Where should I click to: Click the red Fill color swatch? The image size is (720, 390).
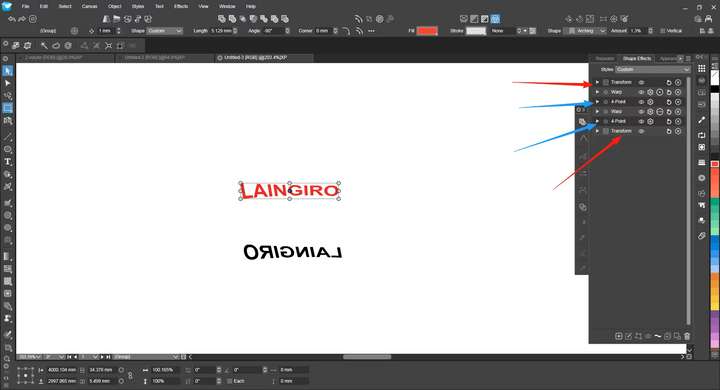[427, 31]
